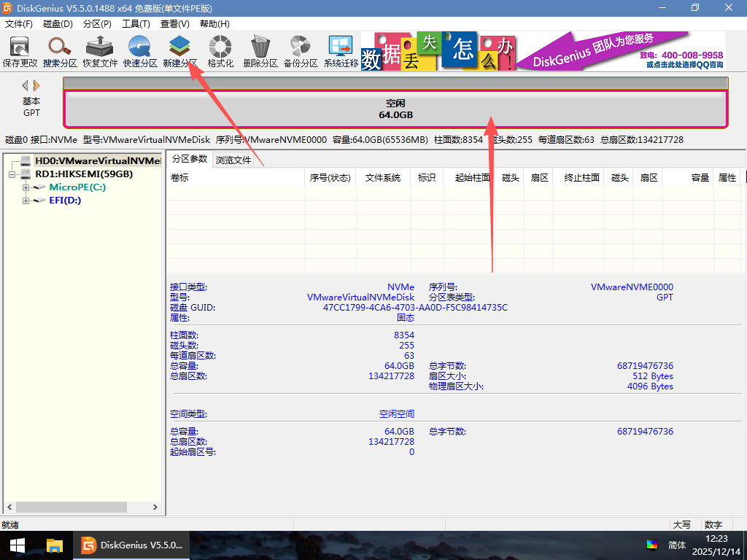747x560 pixels.
Task: Select the 64.0GB free space bar
Action: pos(395,109)
